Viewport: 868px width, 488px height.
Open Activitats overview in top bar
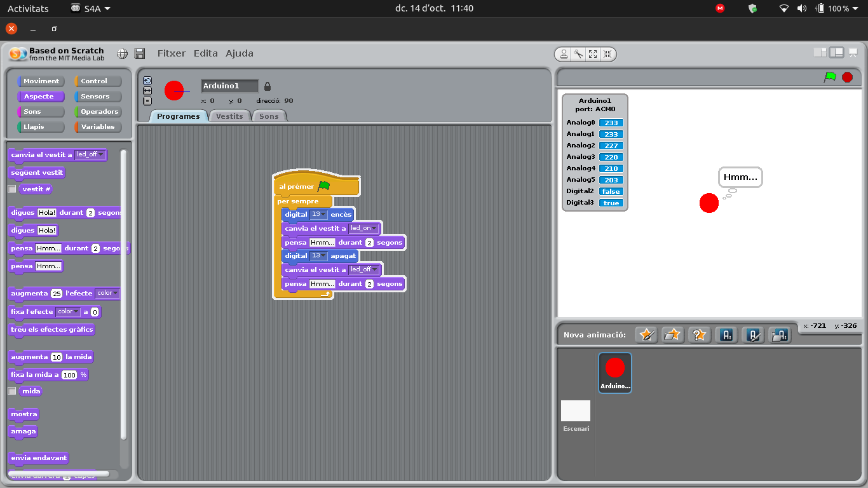coord(28,8)
